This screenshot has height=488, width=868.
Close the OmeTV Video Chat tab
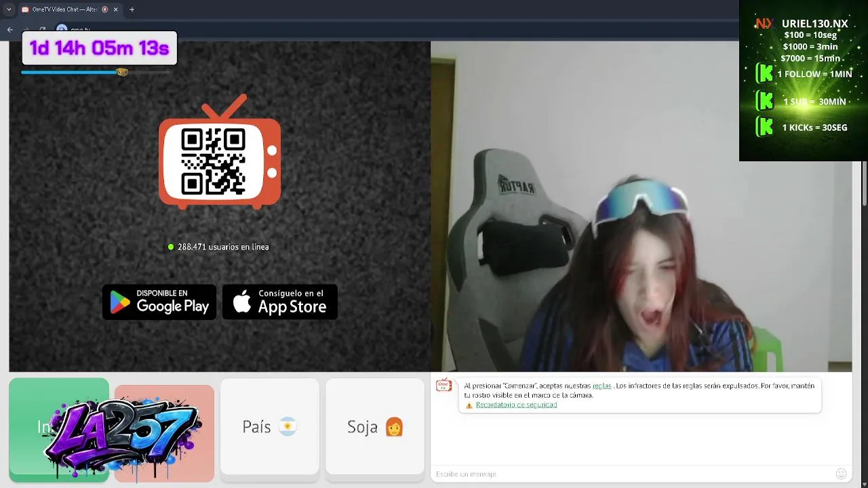[115, 9]
